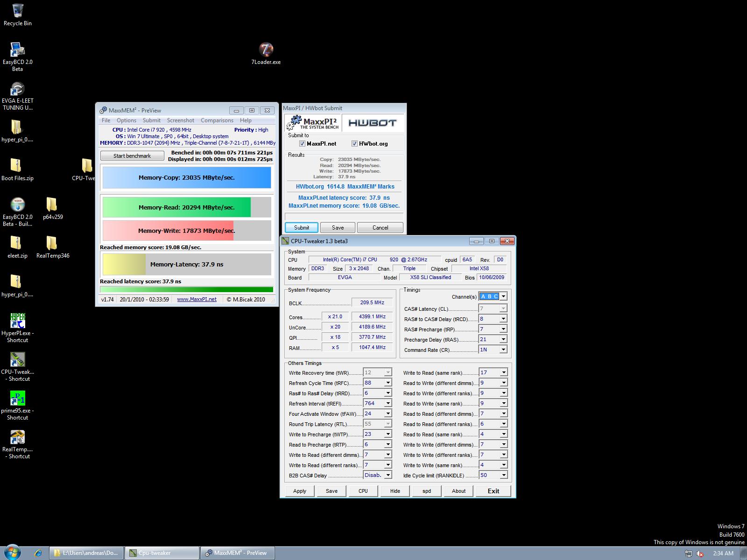Open the www.MaxxPI.net link
This screenshot has height=560, width=747.
(197, 300)
